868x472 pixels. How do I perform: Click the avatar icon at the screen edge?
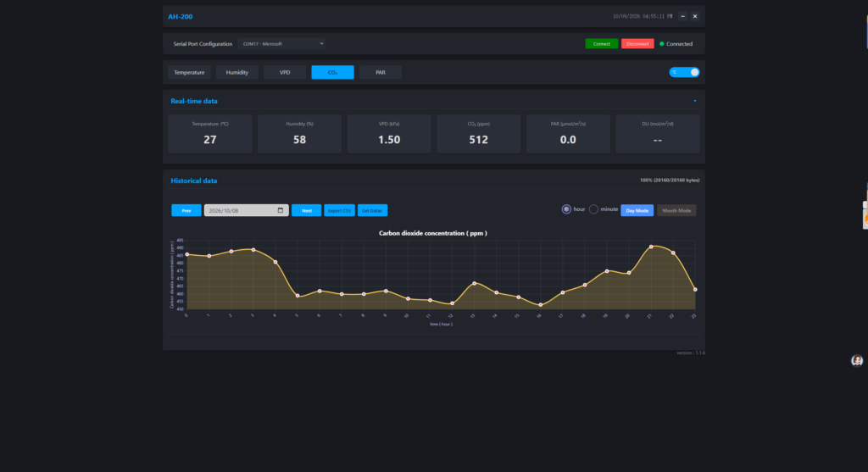tap(857, 361)
